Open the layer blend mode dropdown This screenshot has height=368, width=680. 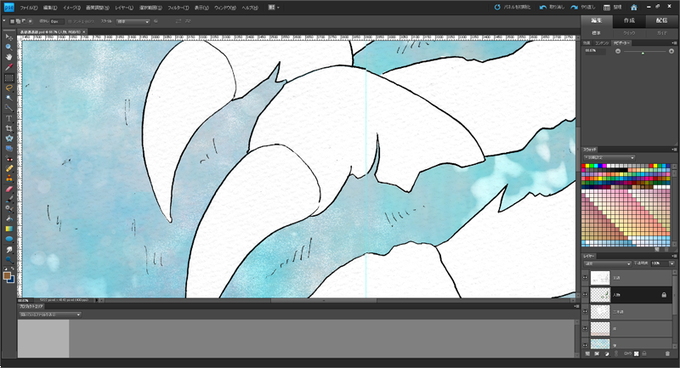(608, 264)
